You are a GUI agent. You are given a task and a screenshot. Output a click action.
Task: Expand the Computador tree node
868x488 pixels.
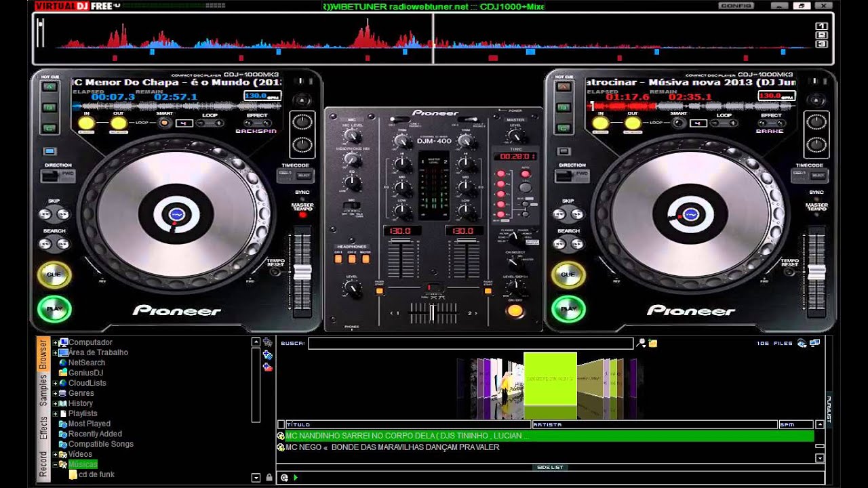pos(56,342)
